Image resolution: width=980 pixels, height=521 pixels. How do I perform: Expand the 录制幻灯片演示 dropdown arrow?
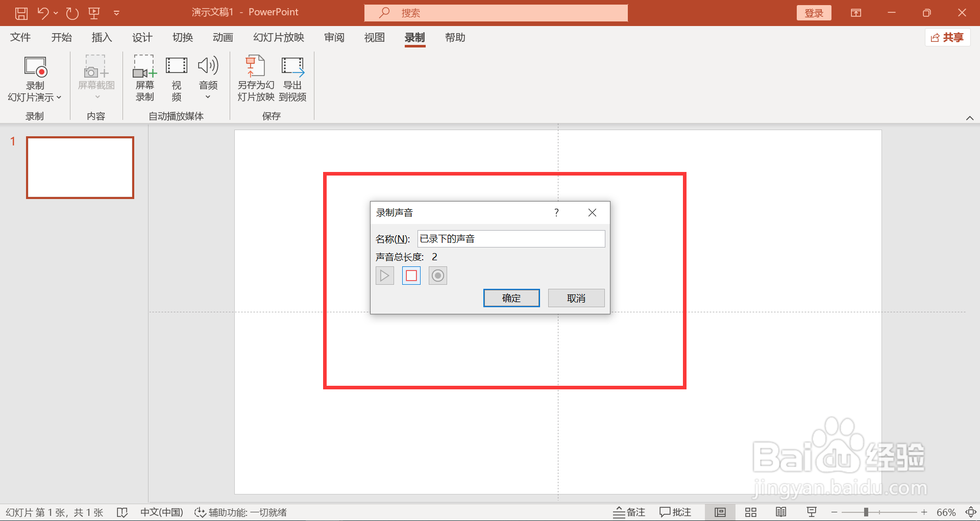pos(59,97)
